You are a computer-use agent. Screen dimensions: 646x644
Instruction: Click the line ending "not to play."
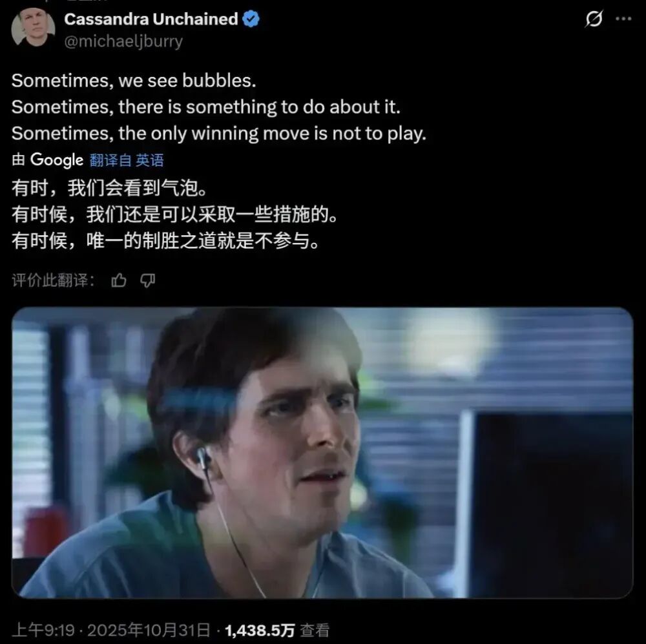click(x=219, y=134)
